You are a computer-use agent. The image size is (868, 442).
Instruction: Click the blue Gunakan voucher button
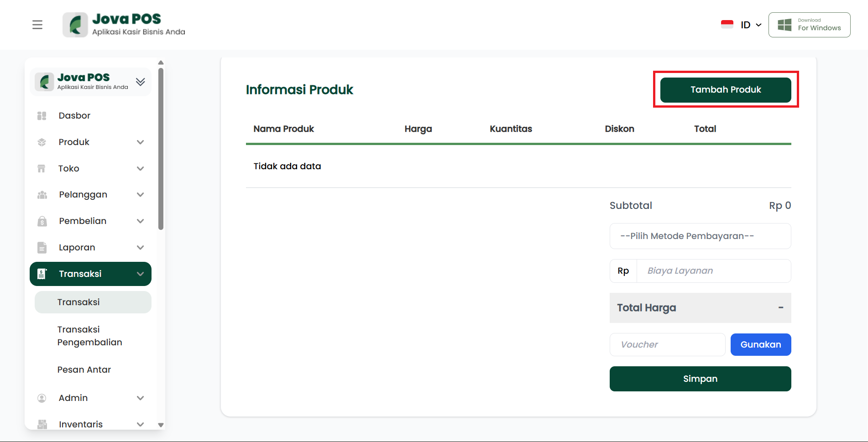[760, 345]
